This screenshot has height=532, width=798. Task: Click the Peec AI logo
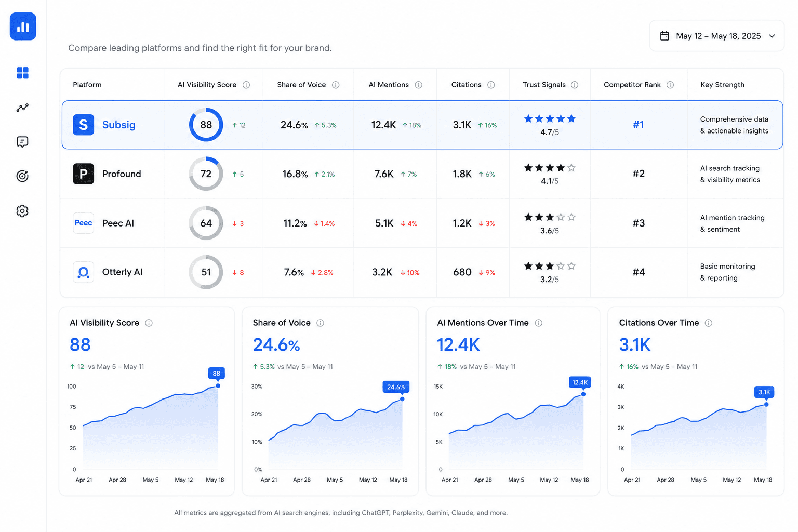click(83, 223)
